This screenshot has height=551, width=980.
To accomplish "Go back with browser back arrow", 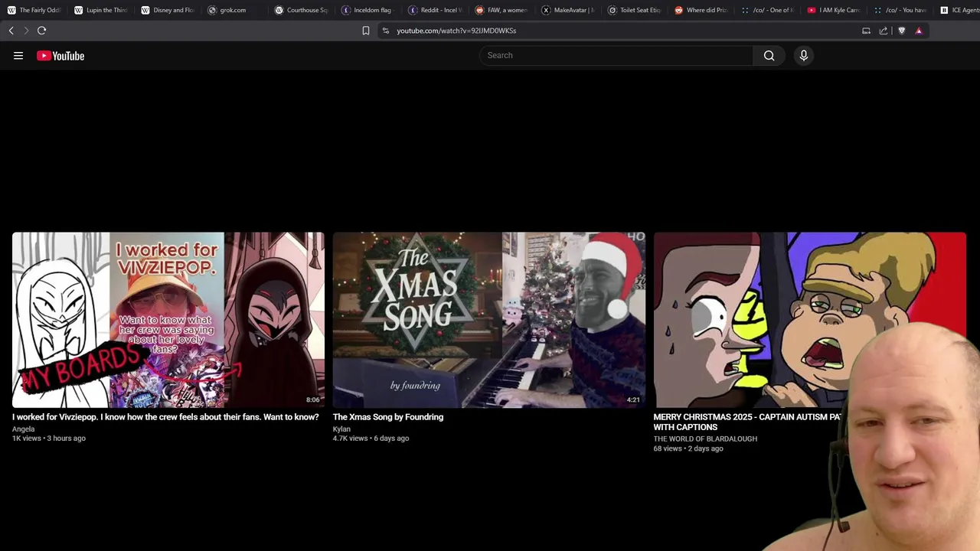I will (11, 31).
